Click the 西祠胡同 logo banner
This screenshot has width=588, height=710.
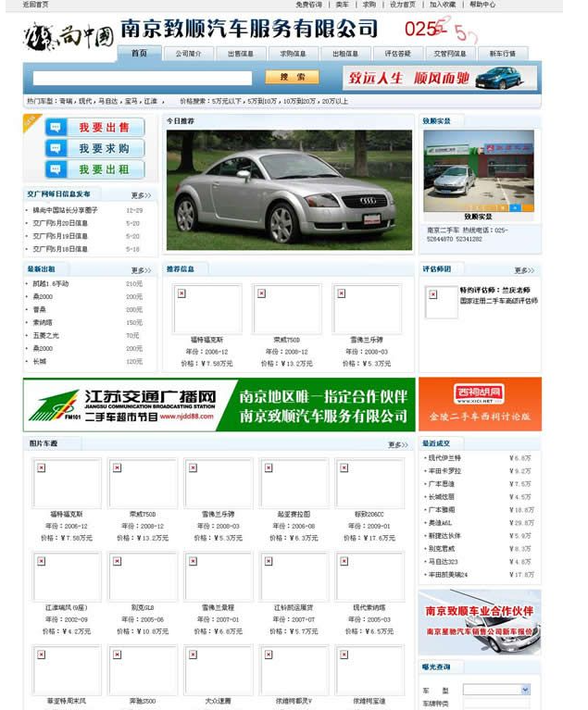pos(480,404)
